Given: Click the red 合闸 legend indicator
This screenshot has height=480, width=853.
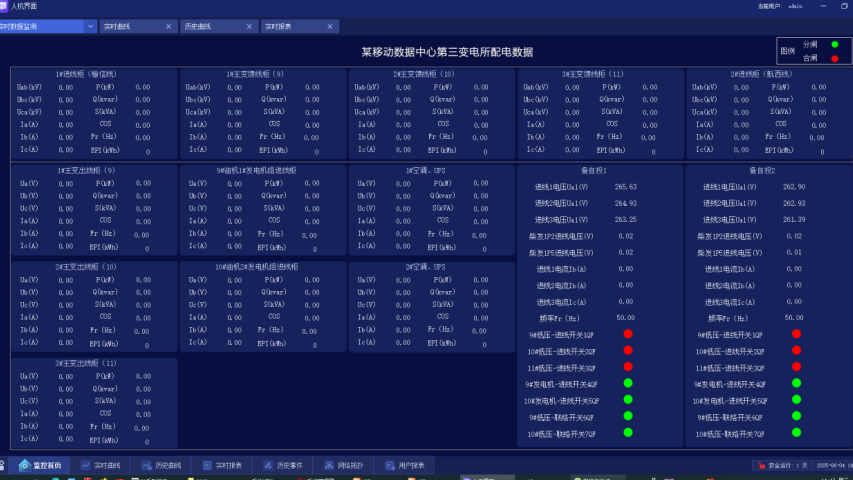Looking at the screenshot, I should [x=834, y=58].
